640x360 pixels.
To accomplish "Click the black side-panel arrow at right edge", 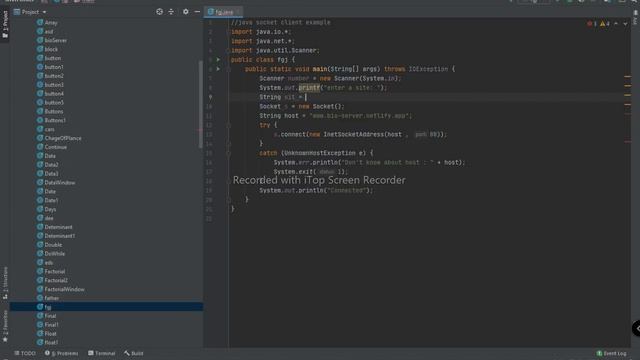I will coord(636,329).
